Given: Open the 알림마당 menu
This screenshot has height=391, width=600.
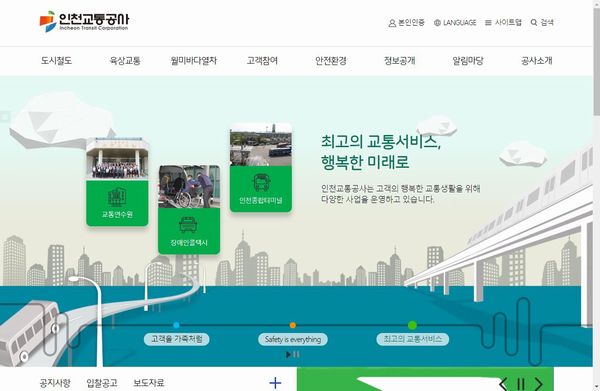Looking at the screenshot, I should pyautogui.click(x=468, y=60).
